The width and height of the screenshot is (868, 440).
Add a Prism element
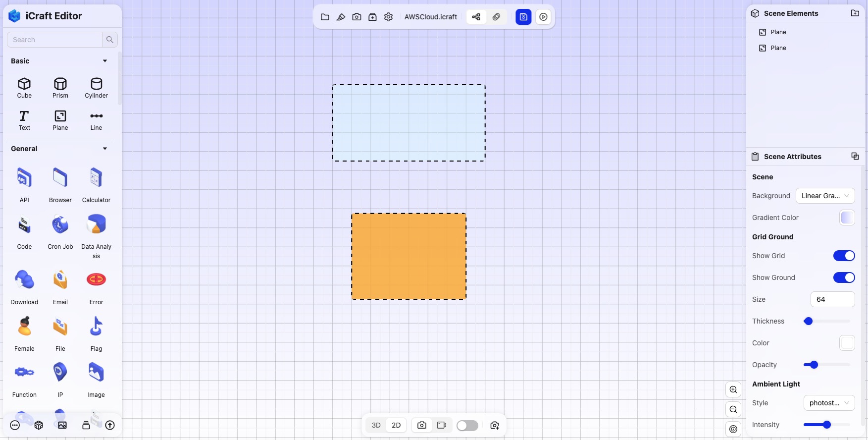[60, 88]
